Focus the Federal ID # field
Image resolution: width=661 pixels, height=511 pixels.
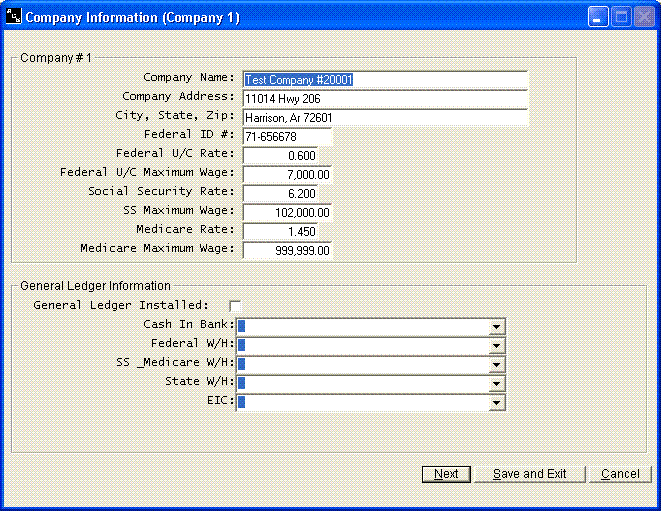[287, 136]
